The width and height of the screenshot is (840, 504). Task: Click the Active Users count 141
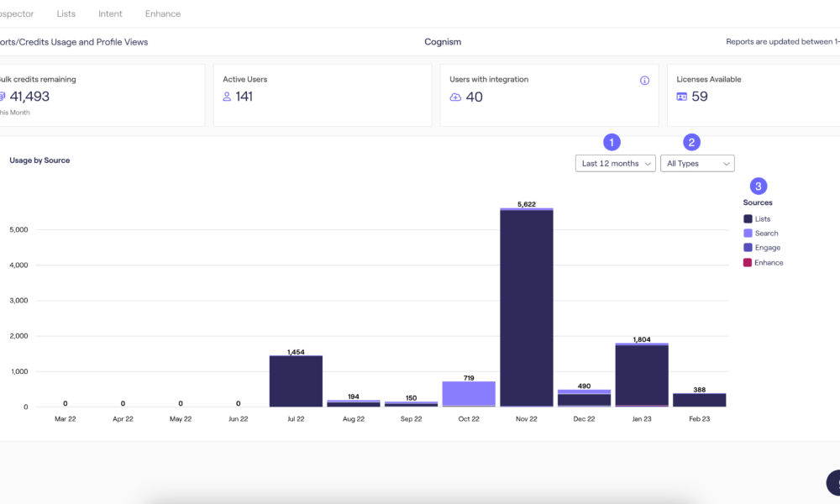tap(244, 97)
